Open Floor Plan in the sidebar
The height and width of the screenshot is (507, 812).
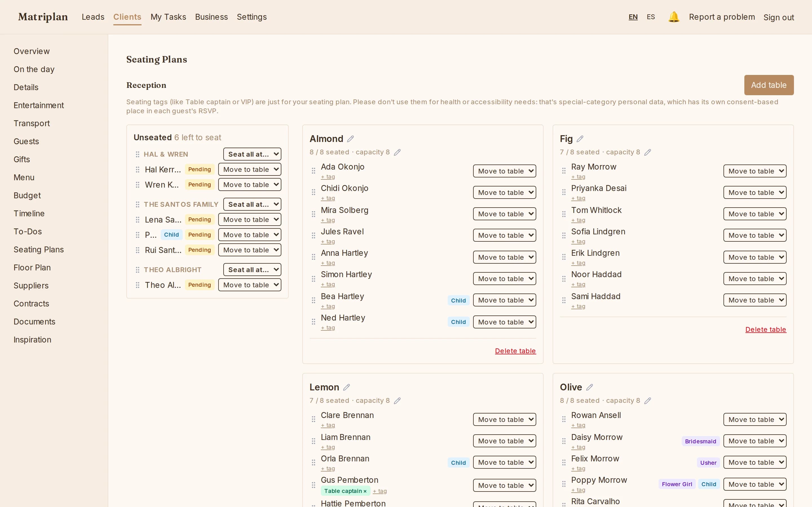(32, 268)
